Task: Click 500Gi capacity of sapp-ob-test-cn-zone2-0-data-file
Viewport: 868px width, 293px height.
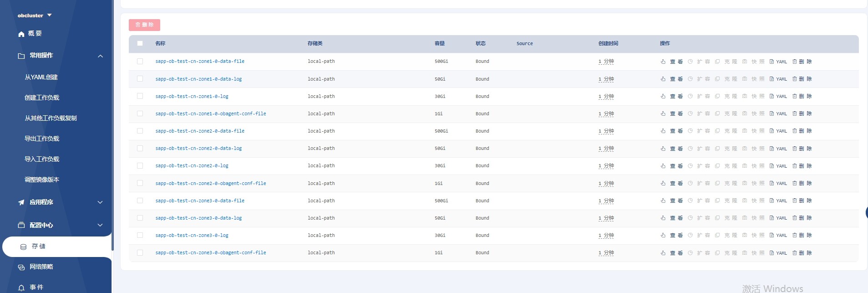Action: click(441, 131)
